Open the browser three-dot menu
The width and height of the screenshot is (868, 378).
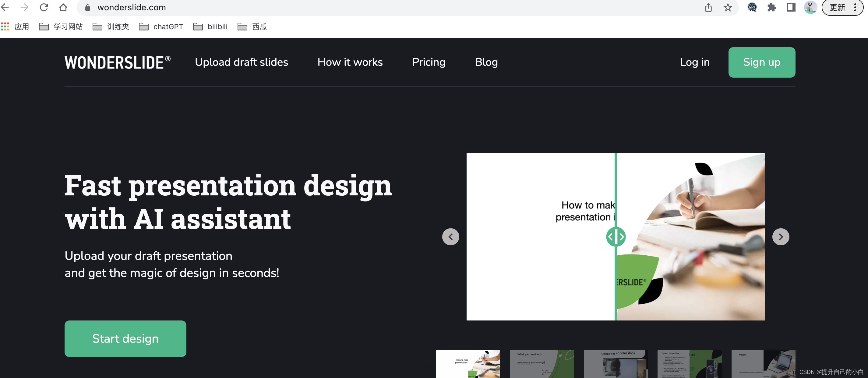tap(855, 7)
